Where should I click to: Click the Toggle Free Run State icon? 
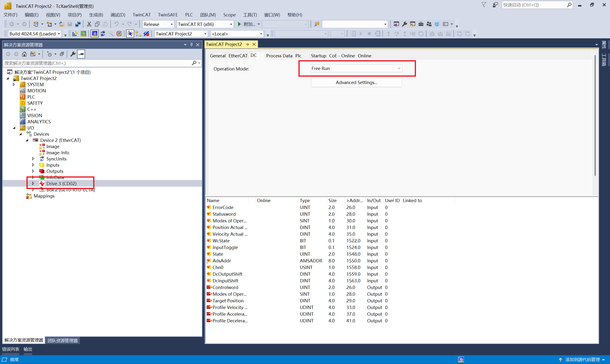pyautogui.click(x=119, y=34)
